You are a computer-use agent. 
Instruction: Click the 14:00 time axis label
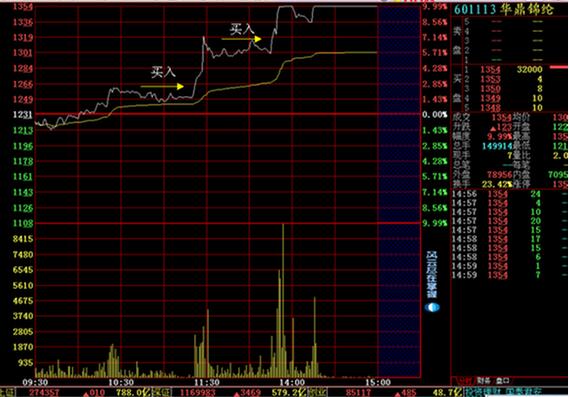point(292,382)
